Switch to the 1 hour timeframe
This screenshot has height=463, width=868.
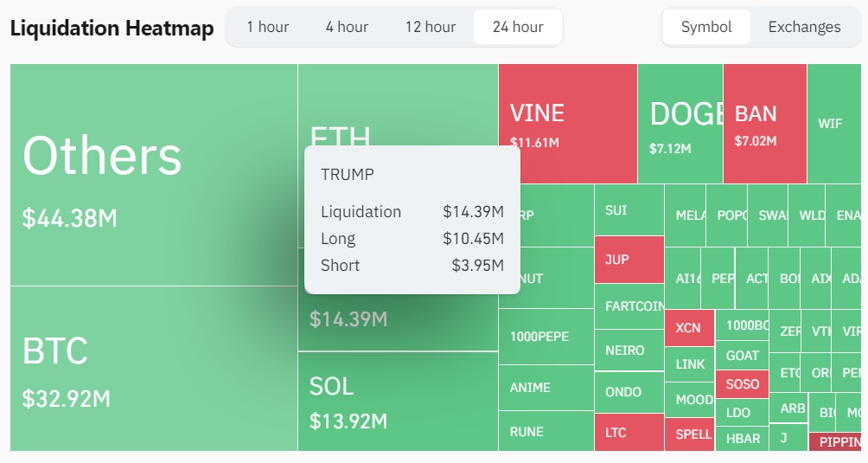click(x=267, y=27)
